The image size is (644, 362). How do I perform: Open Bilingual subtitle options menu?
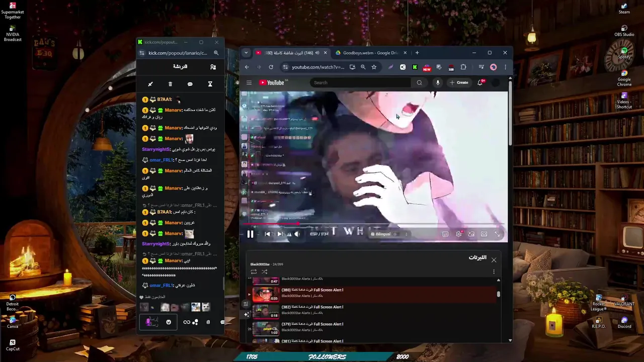click(x=406, y=234)
